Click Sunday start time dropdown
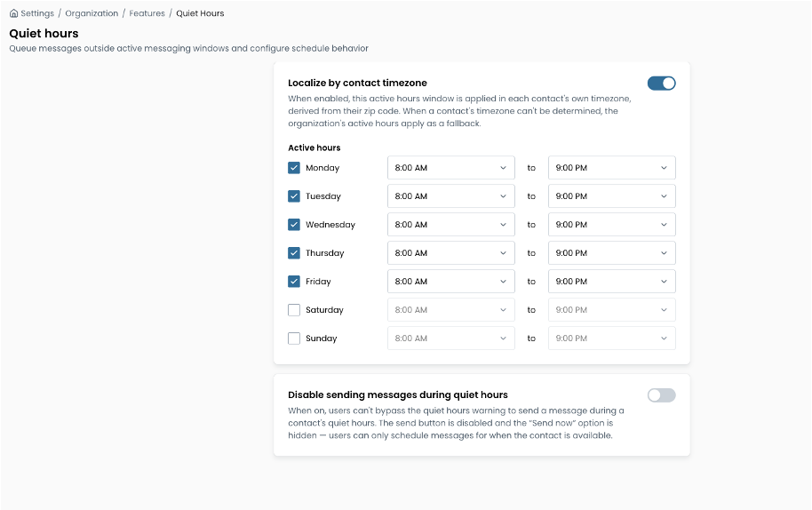Image resolution: width=812 pixels, height=510 pixels. pyautogui.click(x=451, y=339)
